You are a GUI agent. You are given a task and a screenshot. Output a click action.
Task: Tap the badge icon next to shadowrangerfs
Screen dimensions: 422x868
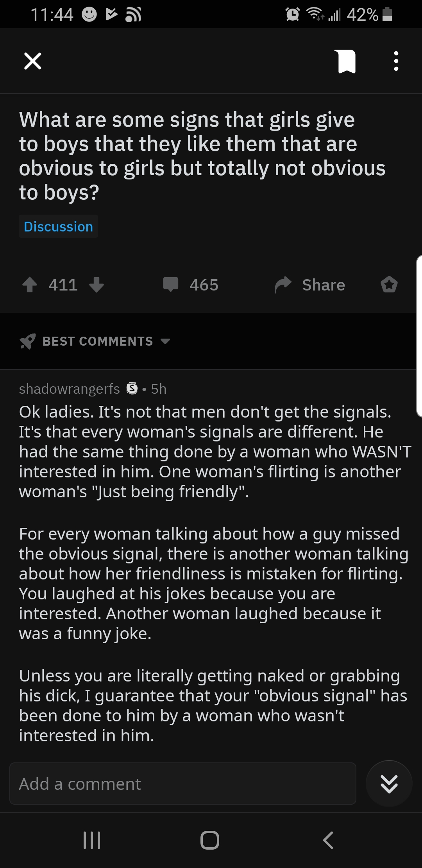point(132,389)
